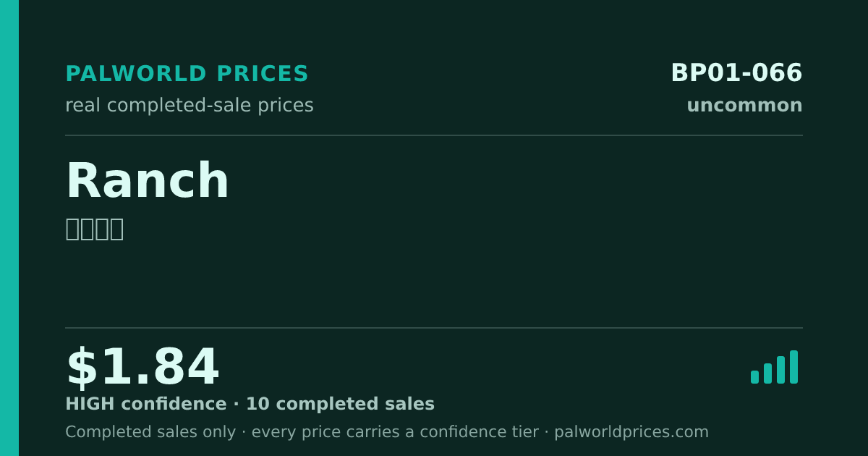Click the Completed sales only footer text
This screenshot has width=868, height=456.
(x=150, y=432)
